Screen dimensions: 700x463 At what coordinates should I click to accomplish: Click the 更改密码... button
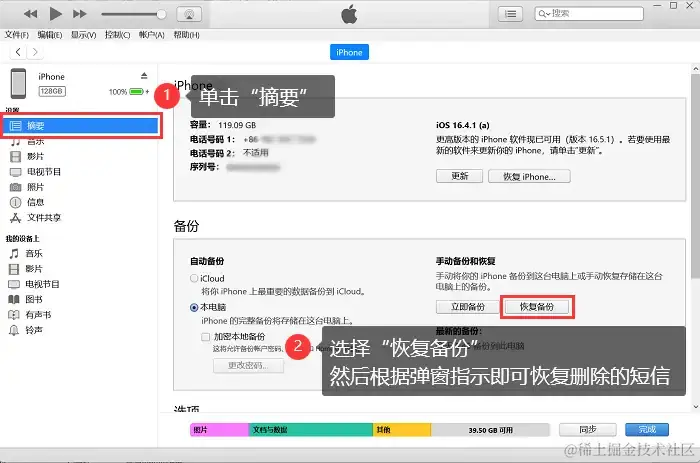click(248, 365)
